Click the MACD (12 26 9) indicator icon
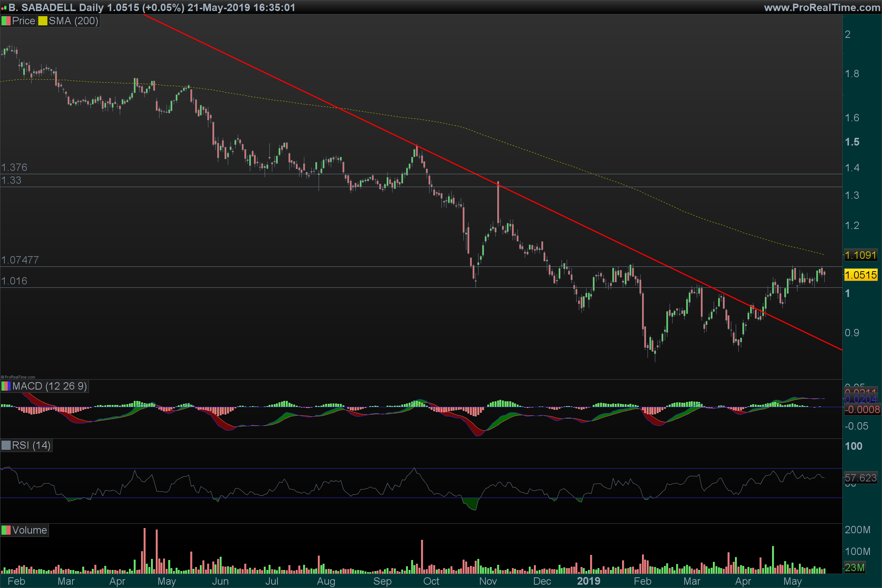The image size is (882, 588). pos(6,386)
